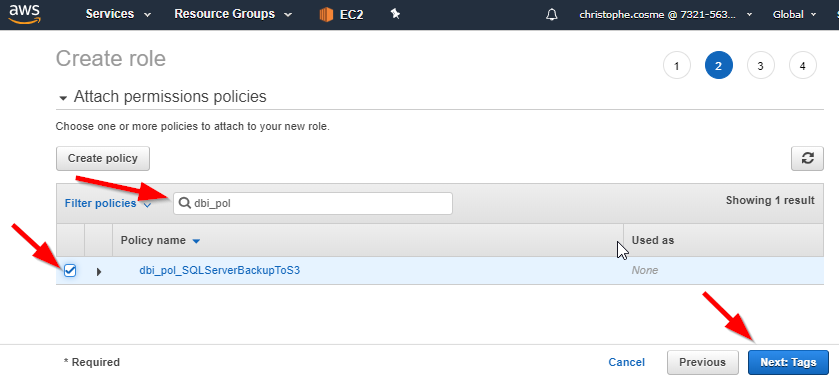The image size is (839, 380).
Task: Jump to step 4 circle
Action: (803, 66)
